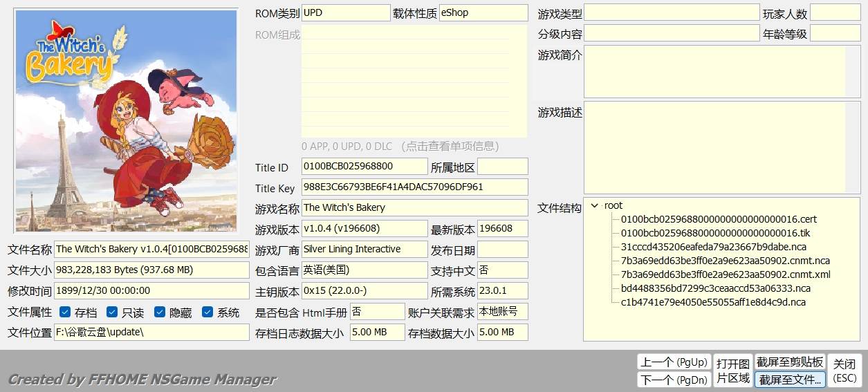Image resolution: width=868 pixels, height=392 pixels.
Task: Toggle the 系统 system attribute checkbox
Action: (207, 312)
